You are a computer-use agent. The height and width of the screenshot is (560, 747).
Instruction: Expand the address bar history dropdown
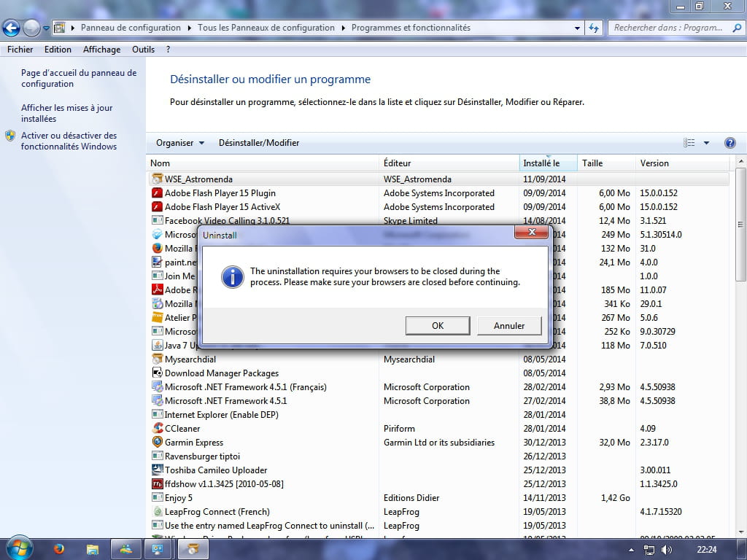click(x=577, y=28)
